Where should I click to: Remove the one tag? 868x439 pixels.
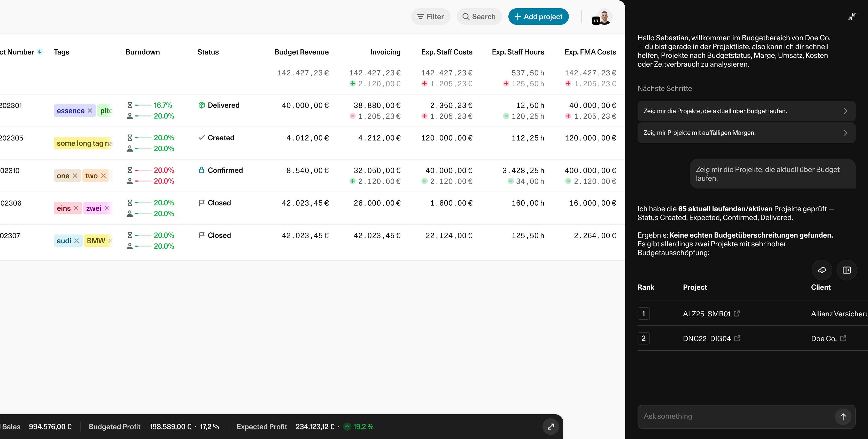pyautogui.click(x=75, y=176)
